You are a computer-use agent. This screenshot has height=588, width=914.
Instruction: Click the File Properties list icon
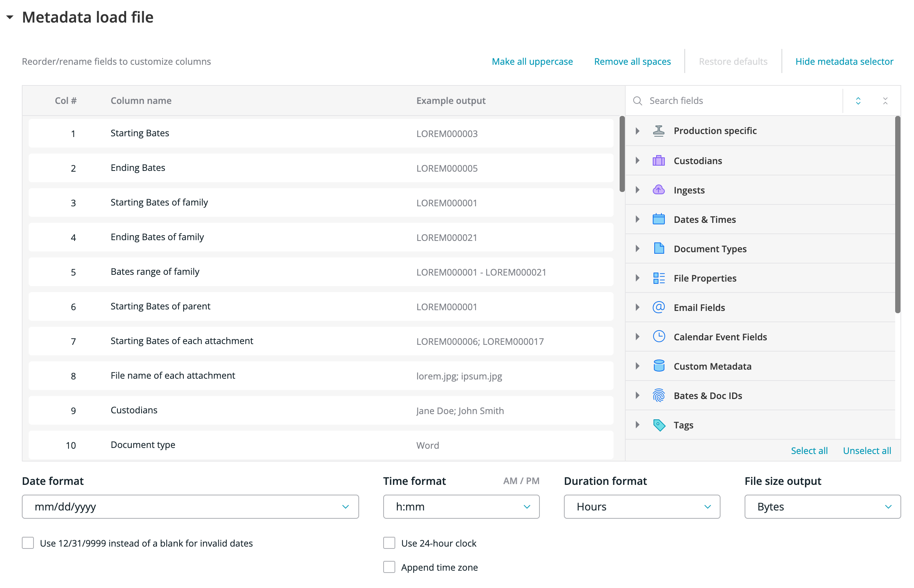click(x=658, y=278)
